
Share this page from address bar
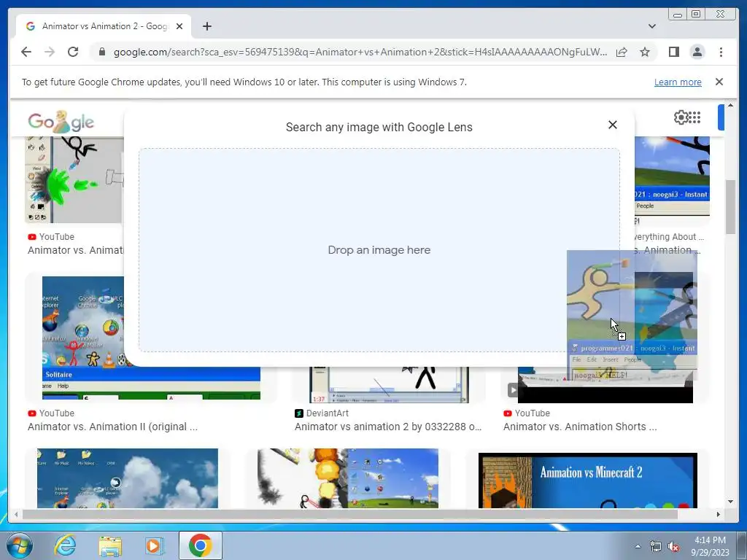622,52
